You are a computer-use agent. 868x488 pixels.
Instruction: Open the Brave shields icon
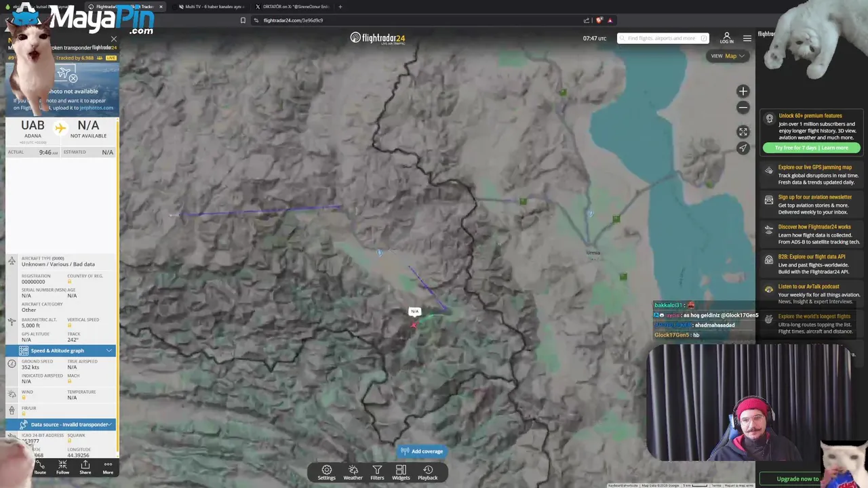click(x=599, y=20)
